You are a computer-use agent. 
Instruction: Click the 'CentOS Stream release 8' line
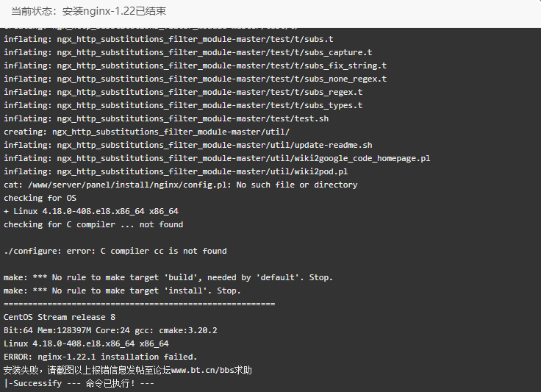(60, 317)
